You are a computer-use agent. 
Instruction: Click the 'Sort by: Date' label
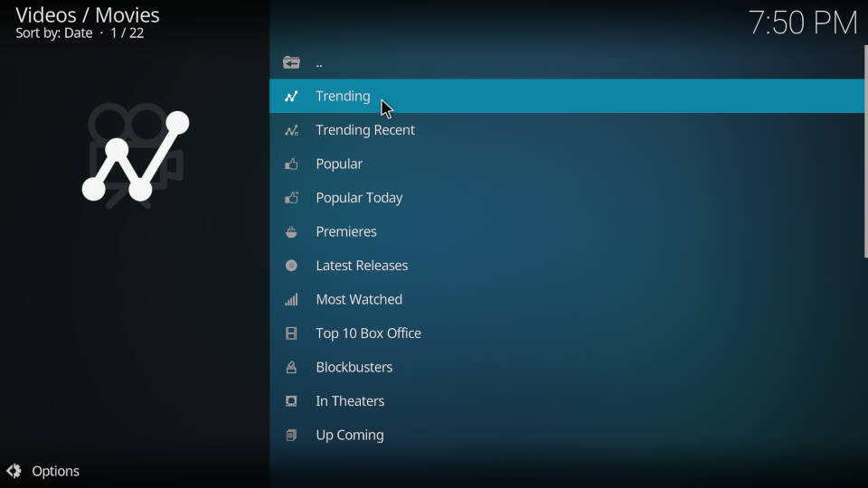[54, 33]
